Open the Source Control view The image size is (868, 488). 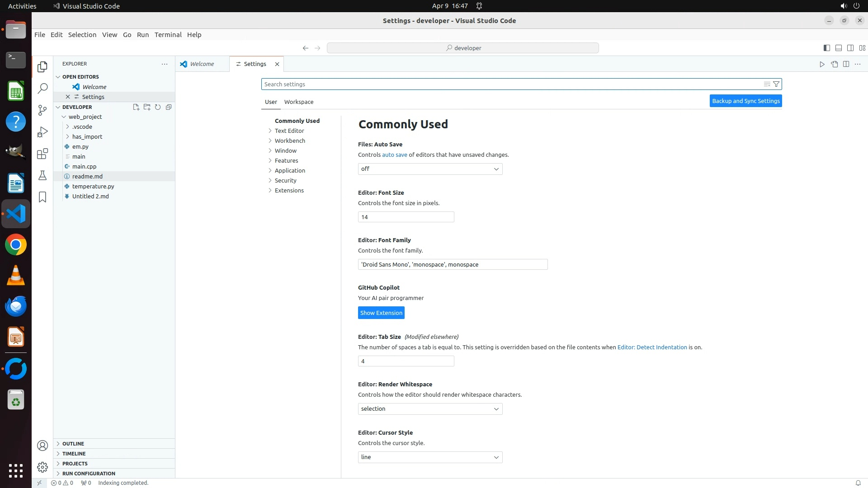pyautogui.click(x=42, y=110)
